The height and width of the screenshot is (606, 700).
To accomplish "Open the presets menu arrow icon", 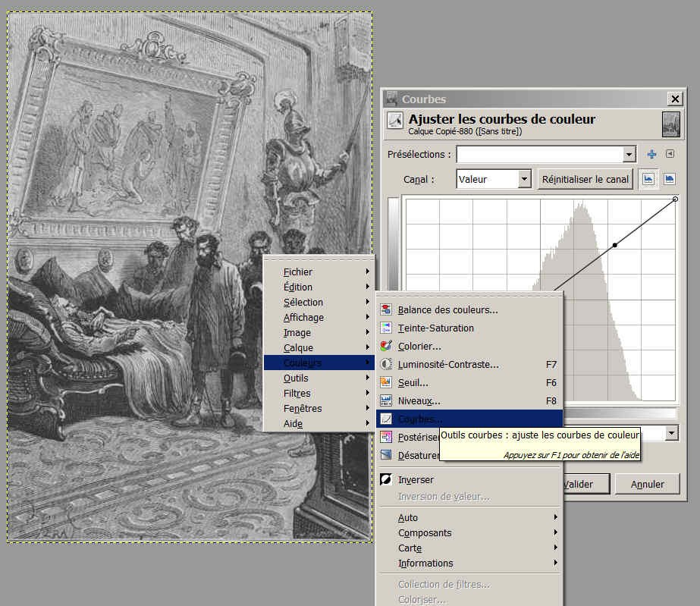I will point(670,154).
